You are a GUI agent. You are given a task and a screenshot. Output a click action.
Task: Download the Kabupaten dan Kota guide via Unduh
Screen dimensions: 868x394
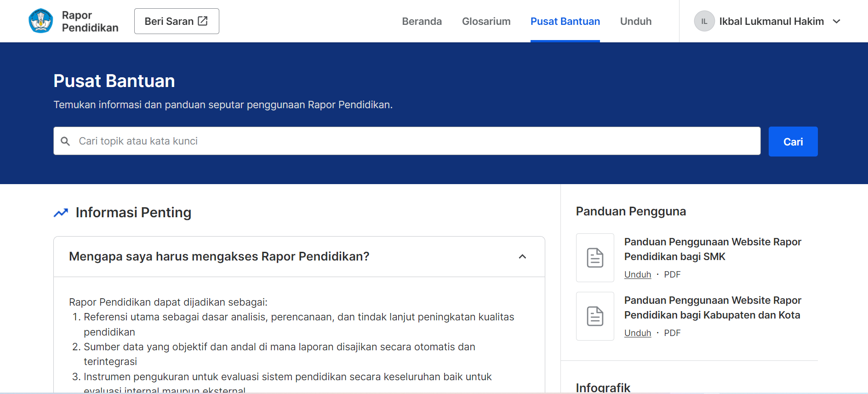click(x=637, y=333)
